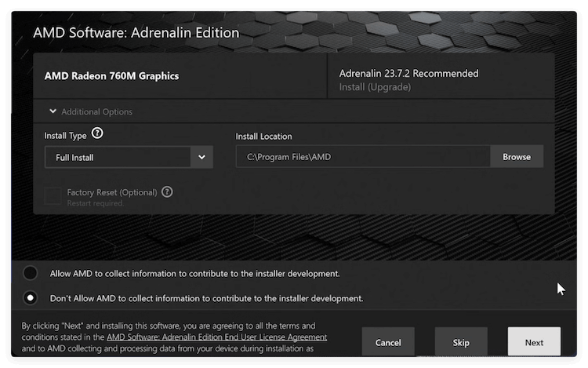Image resolution: width=588 pixels, height=368 pixels.
Task: Click the Install Type label
Action: (x=65, y=136)
